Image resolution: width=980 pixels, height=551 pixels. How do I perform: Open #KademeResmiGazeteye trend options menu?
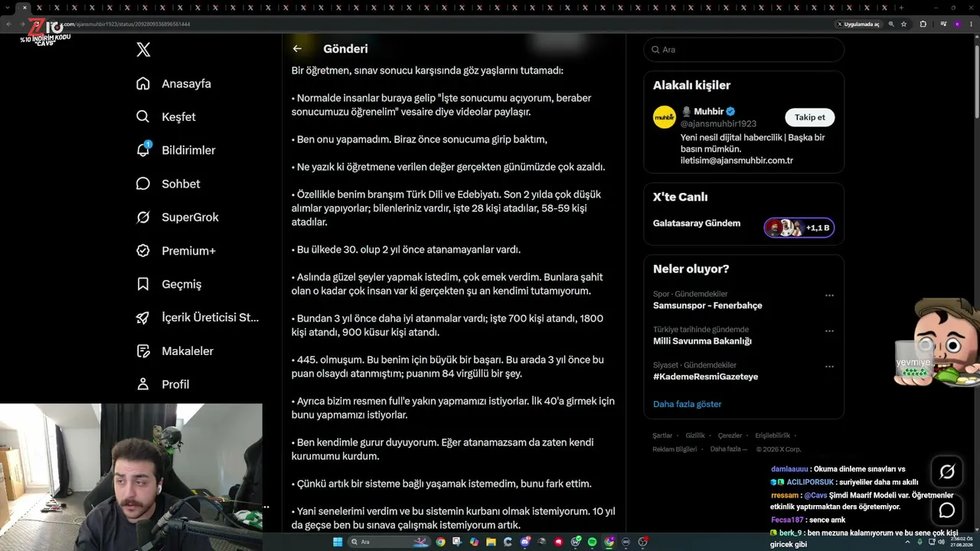point(829,367)
